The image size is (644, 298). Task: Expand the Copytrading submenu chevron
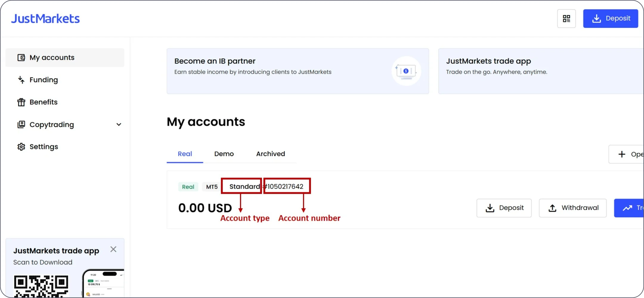click(x=119, y=125)
